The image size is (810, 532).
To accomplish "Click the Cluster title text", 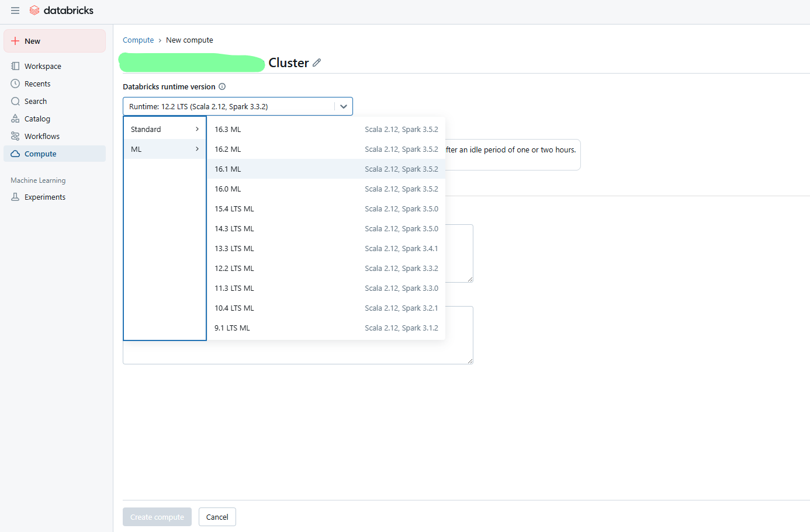I will [288, 62].
